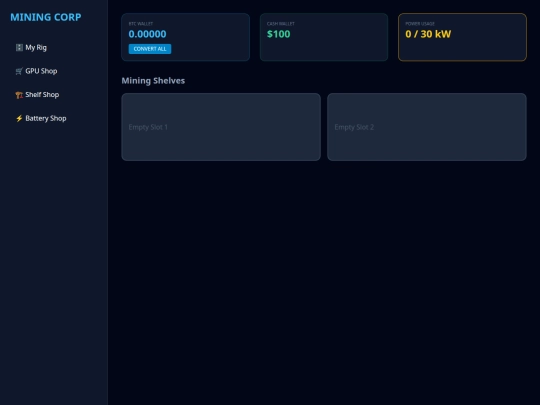This screenshot has height=405, width=540.
Task: Open the My Rig menu item
Action: pyautogui.click(x=54, y=48)
